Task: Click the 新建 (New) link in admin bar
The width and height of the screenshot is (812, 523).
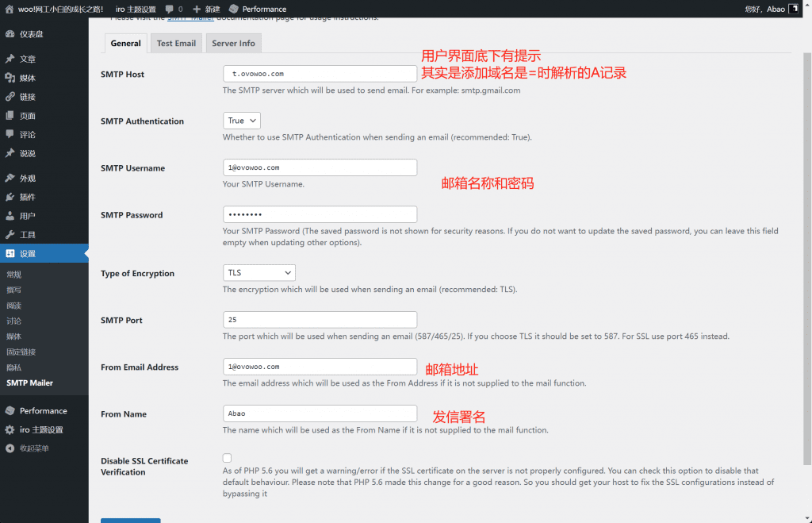Action: [x=206, y=9]
